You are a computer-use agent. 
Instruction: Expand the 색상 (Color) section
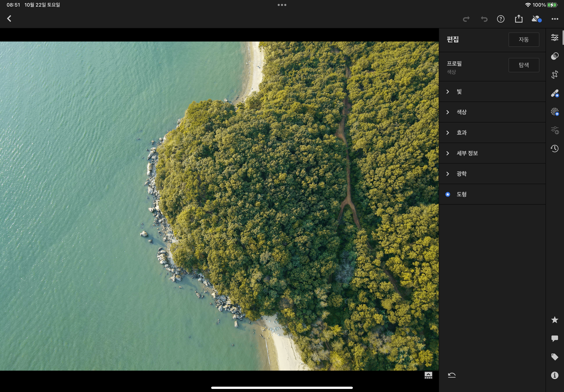461,112
